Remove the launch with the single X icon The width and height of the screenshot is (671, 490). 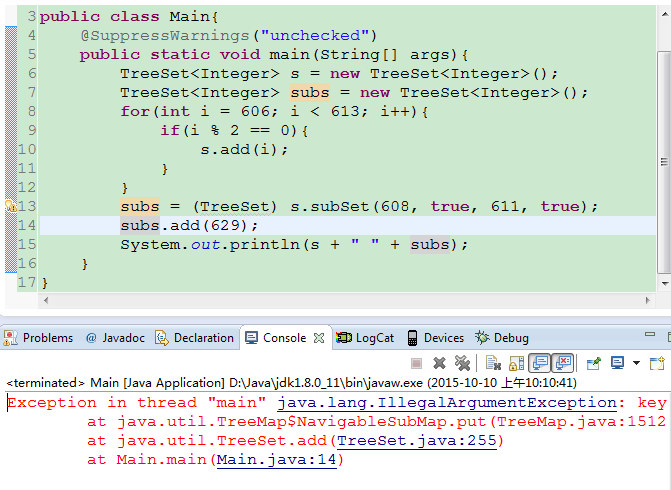click(439, 363)
